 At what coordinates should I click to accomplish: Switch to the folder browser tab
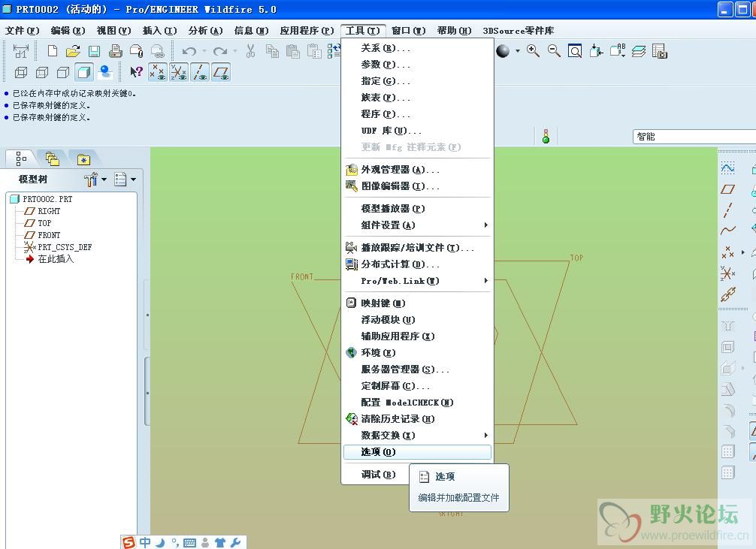point(52,158)
